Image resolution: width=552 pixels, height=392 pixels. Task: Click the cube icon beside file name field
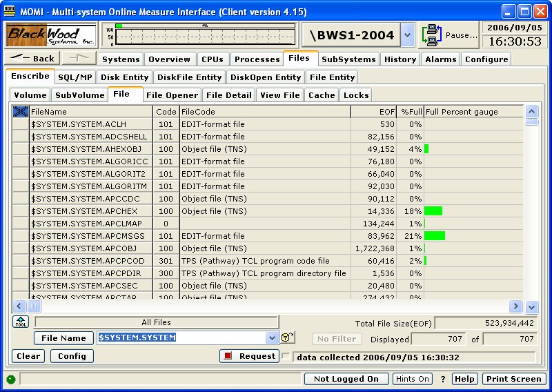point(287,337)
